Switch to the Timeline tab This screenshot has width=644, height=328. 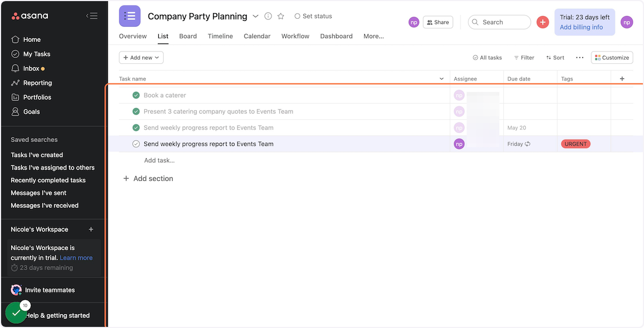click(x=221, y=37)
